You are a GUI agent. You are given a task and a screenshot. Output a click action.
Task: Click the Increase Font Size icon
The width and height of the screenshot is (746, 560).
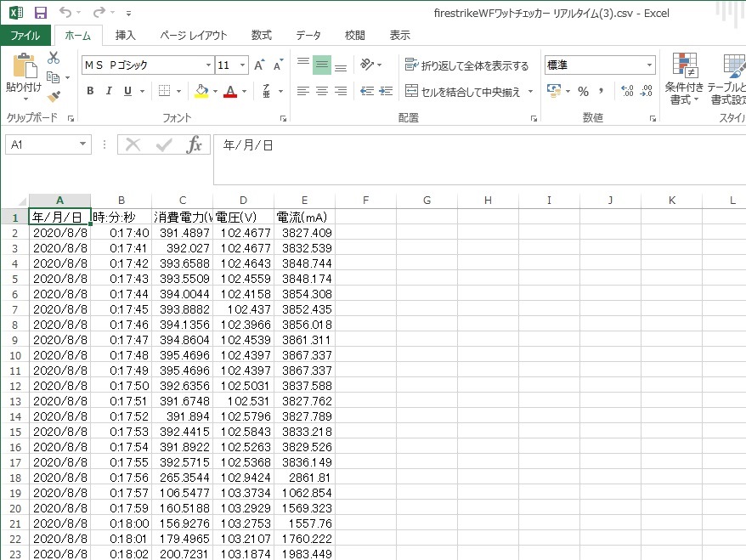[260, 65]
